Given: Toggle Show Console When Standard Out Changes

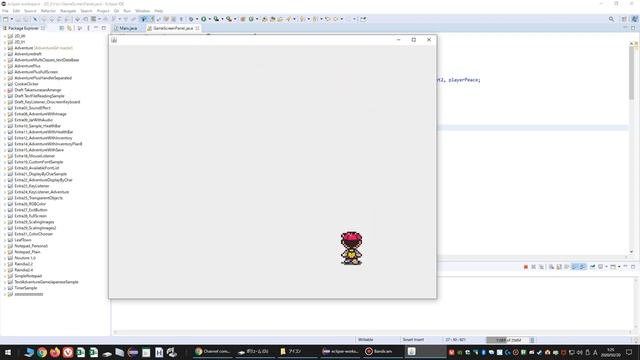Looking at the screenshot, I should tap(575, 267).
